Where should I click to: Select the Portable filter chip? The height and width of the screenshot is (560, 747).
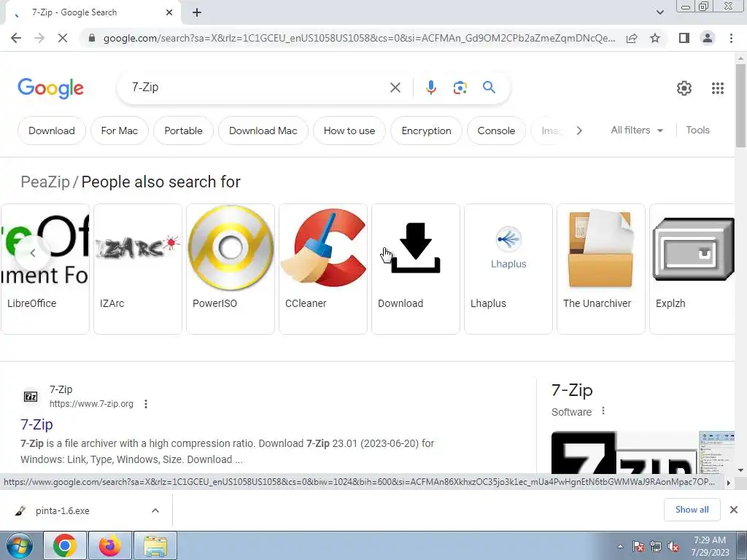click(x=183, y=131)
